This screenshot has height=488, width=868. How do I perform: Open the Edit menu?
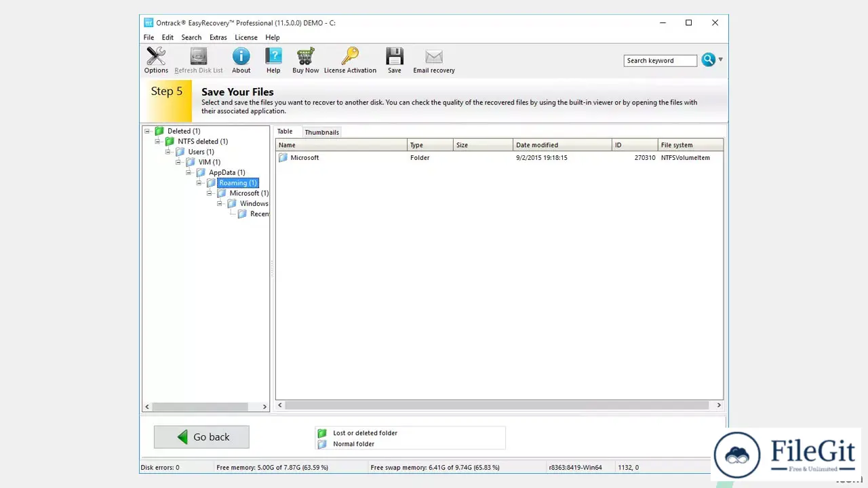[167, 37]
